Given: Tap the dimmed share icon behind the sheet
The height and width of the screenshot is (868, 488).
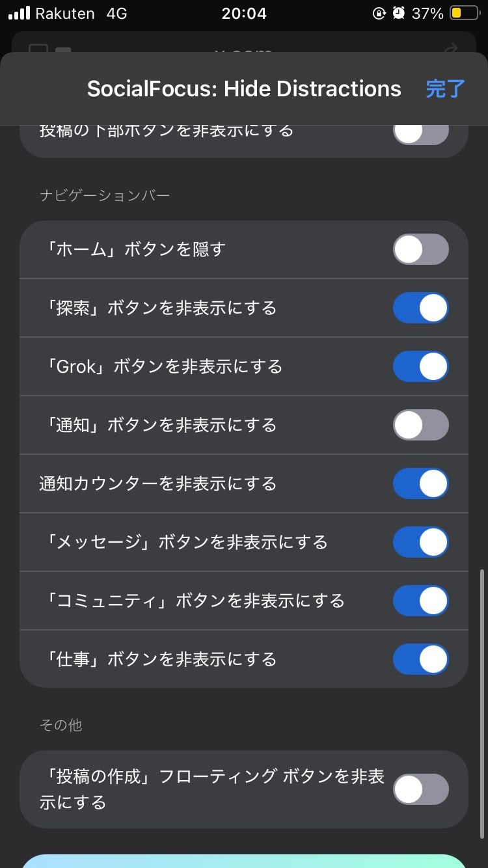Looking at the screenshot, I should 450,48.
